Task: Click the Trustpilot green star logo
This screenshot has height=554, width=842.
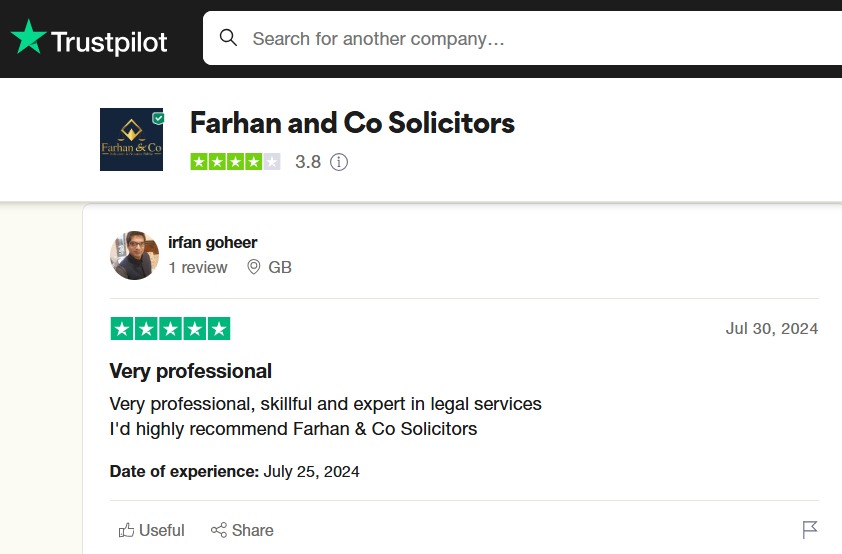Action: (x=29, y=38)
